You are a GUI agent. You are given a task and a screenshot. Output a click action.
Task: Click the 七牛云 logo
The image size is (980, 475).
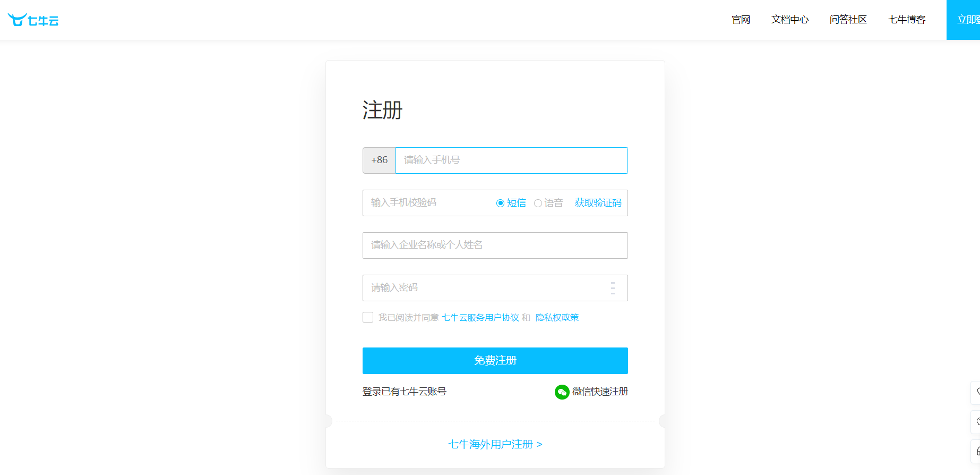pos(33,20)
